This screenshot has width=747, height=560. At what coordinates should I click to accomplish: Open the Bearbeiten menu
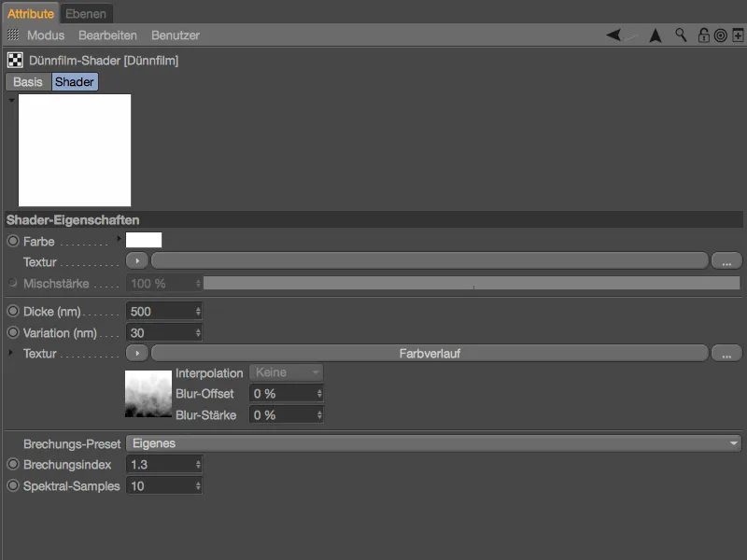107,35
